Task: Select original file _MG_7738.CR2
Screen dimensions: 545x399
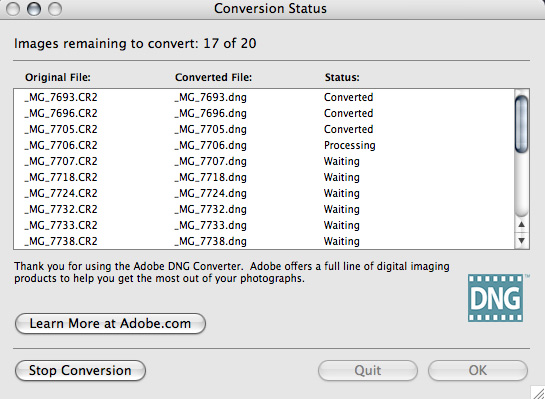Action: tap(61, 241)
